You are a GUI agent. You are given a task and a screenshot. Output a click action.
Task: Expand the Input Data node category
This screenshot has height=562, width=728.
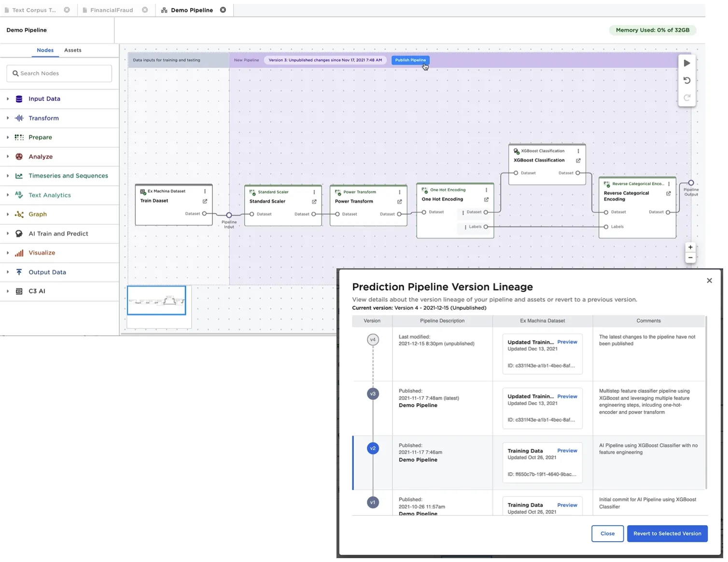tap(8, 99)
